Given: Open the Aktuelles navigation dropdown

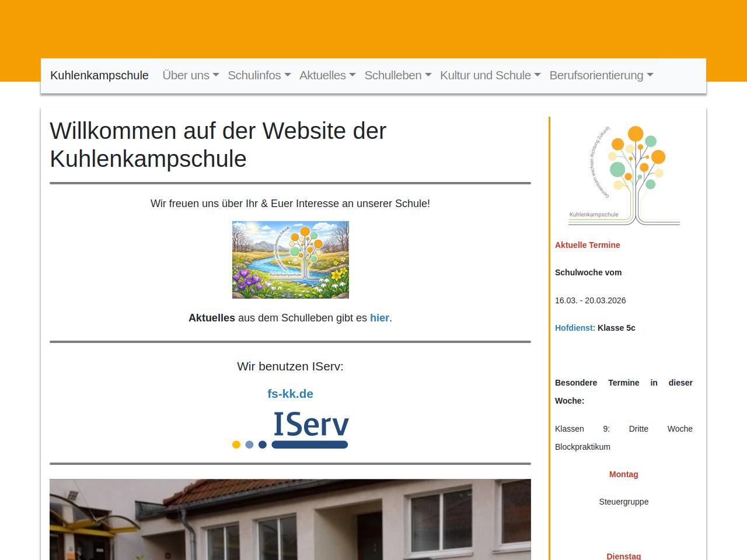Looking at the screenshot, I should [327, 75].
